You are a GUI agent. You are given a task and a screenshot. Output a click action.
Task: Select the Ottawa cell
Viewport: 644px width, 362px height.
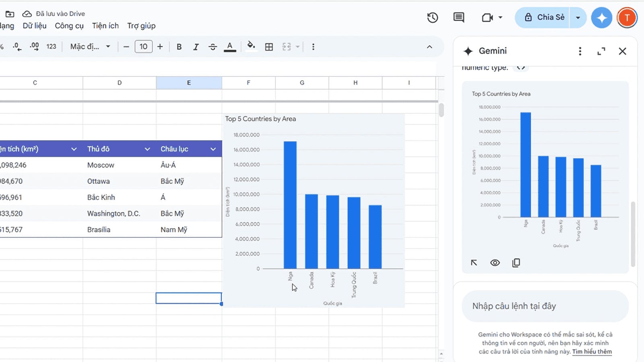click(120, 181)
